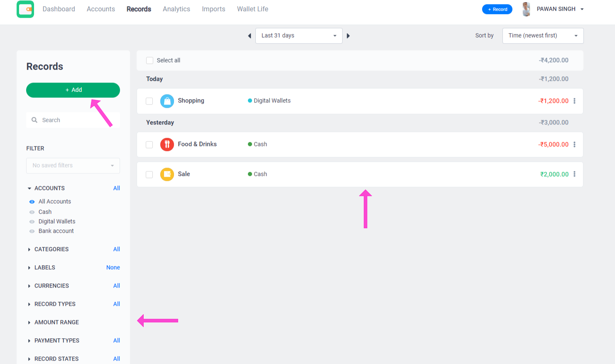Viewport: 615px width, 364px height.
Task: Check the Food & Drinks record checkbox
Action: [149, 145]
